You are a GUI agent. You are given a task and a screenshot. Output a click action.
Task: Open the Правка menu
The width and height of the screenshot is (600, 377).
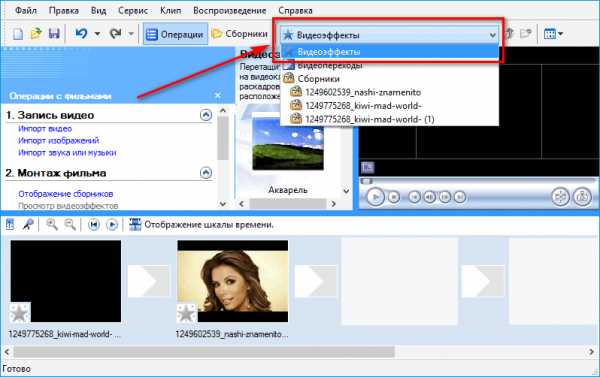click(x=64, y=11)
